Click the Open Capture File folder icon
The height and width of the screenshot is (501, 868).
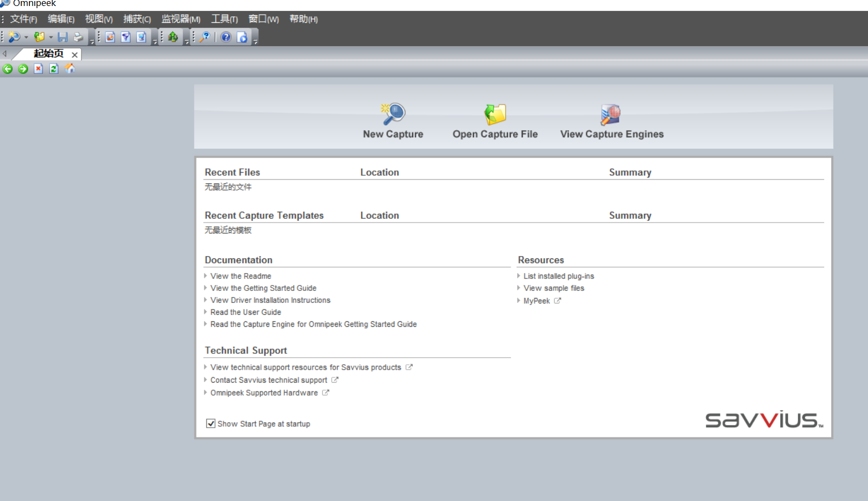click(495, 114)
